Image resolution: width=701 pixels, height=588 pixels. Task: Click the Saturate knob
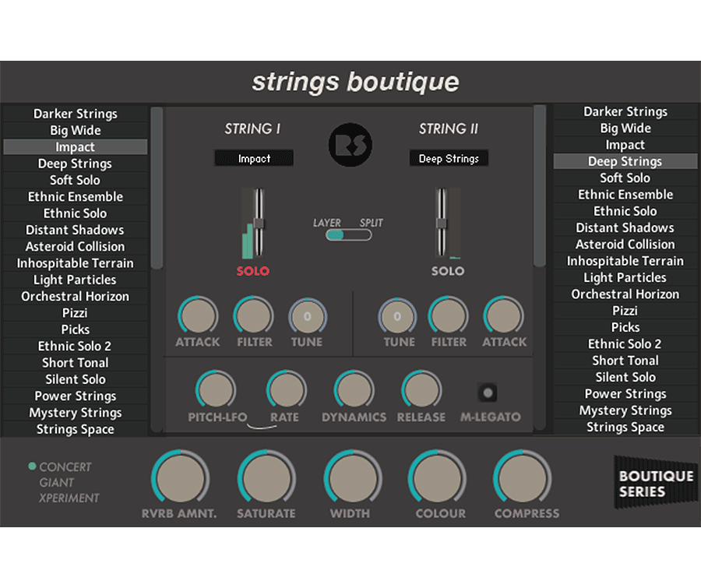pos(267,478)
